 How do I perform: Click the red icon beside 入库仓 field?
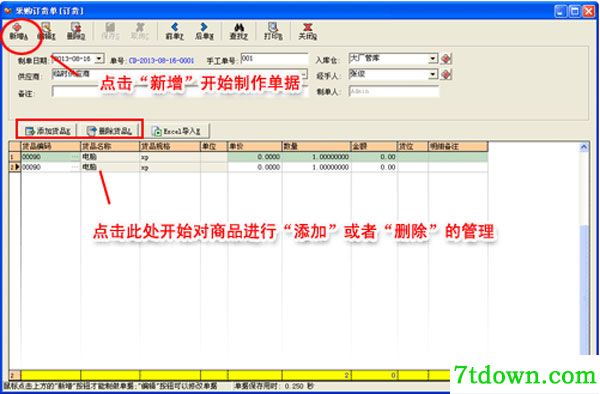[446, 59]
